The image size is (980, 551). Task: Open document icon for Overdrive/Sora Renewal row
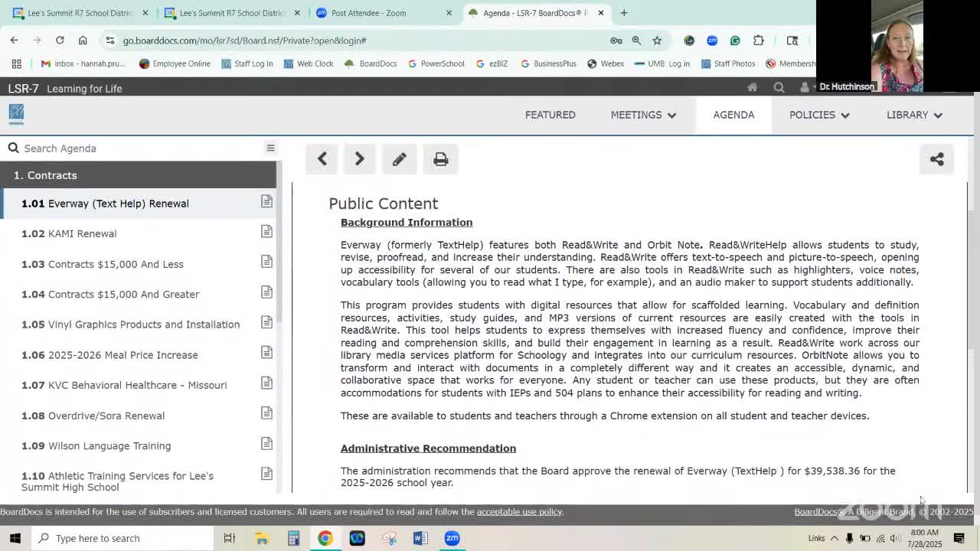[266, 413]
